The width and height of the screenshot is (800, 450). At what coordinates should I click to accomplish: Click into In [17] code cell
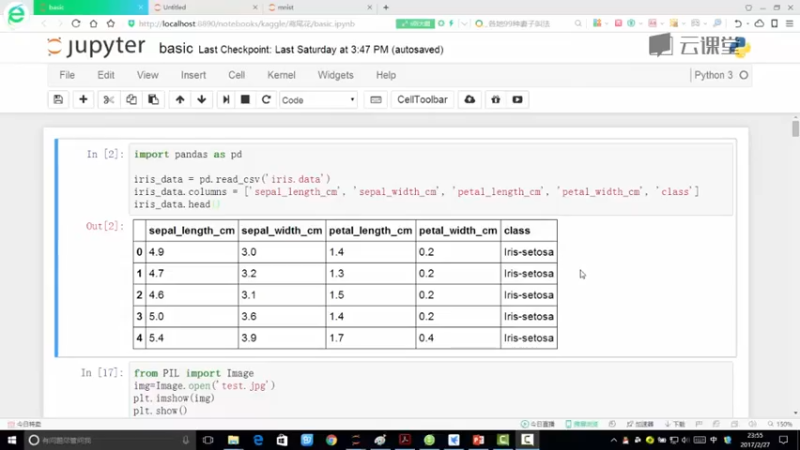click(x=431, y=391)
